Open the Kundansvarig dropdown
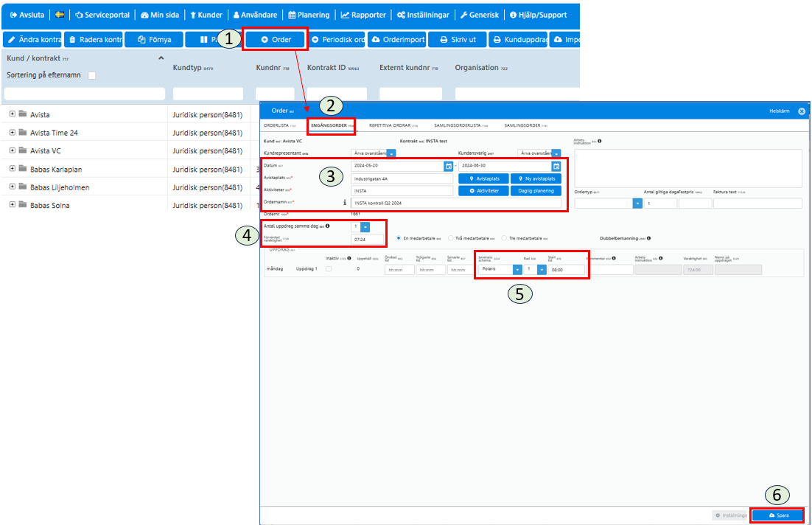The width and height of the screenshot is (812, 525). pos(556,153)
